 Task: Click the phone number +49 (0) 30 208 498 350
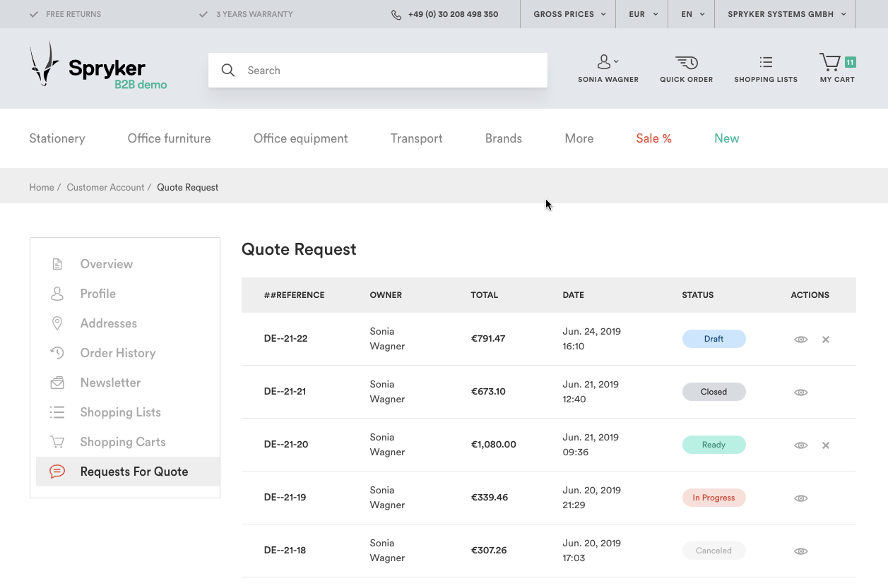(453, 14)
